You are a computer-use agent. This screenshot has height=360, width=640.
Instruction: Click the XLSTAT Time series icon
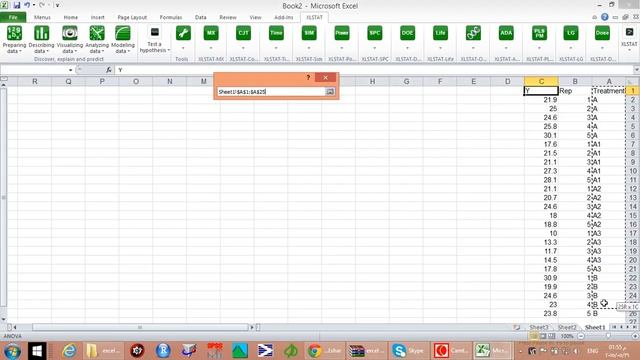click(x=276, y=33)
